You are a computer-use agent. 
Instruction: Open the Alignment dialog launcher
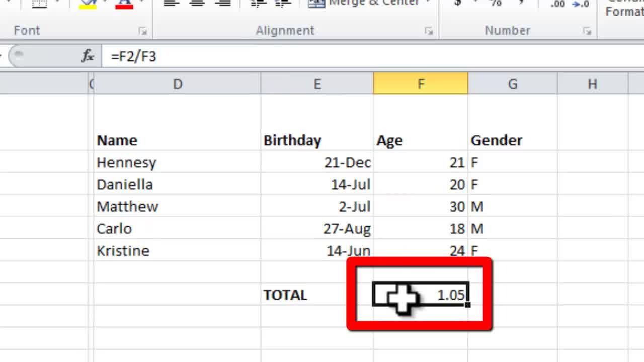[x=429, y=31]
